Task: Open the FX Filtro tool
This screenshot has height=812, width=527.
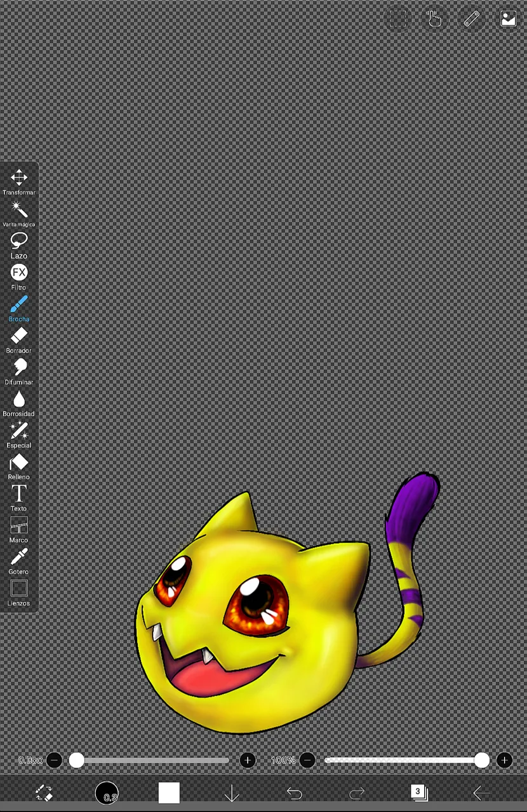Action: [x=19, y=277]
